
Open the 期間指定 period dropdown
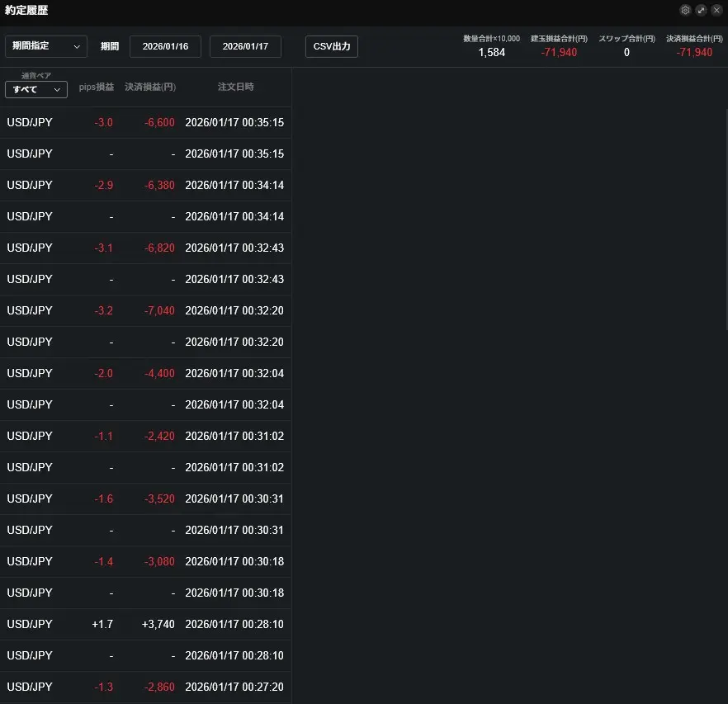[46, 46]
